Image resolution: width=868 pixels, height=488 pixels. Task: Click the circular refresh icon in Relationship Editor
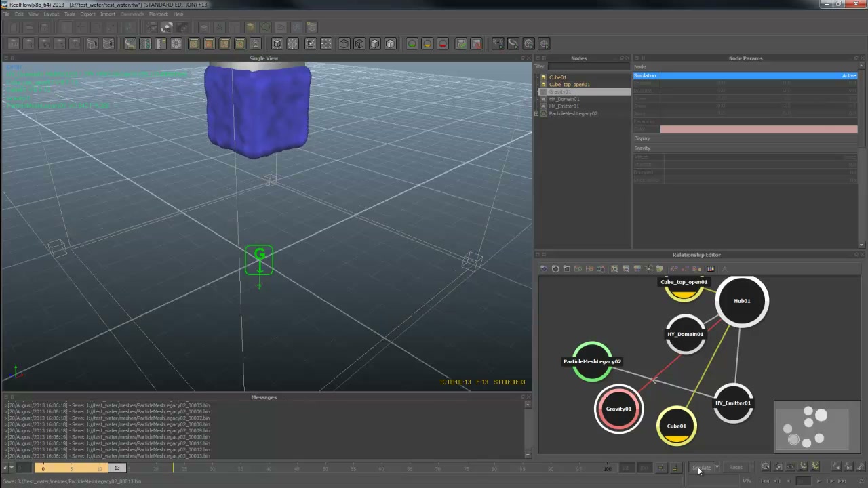(x=555, y=269)
